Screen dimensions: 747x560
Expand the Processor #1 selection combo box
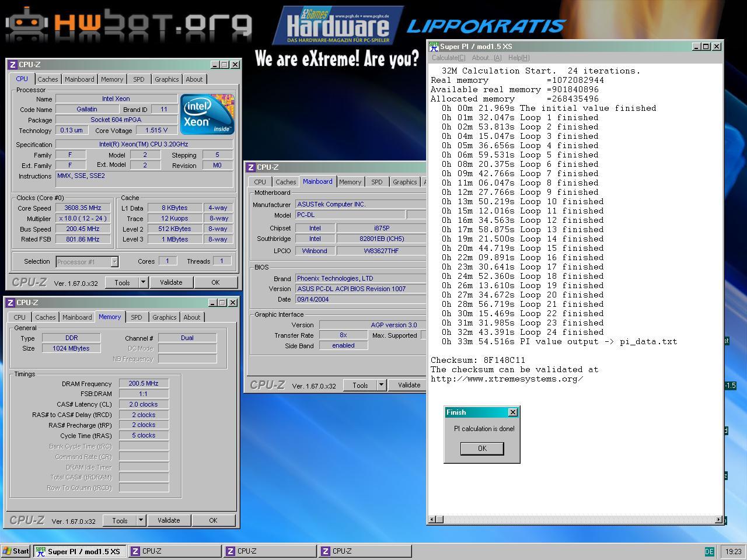[x=114, y=262]
